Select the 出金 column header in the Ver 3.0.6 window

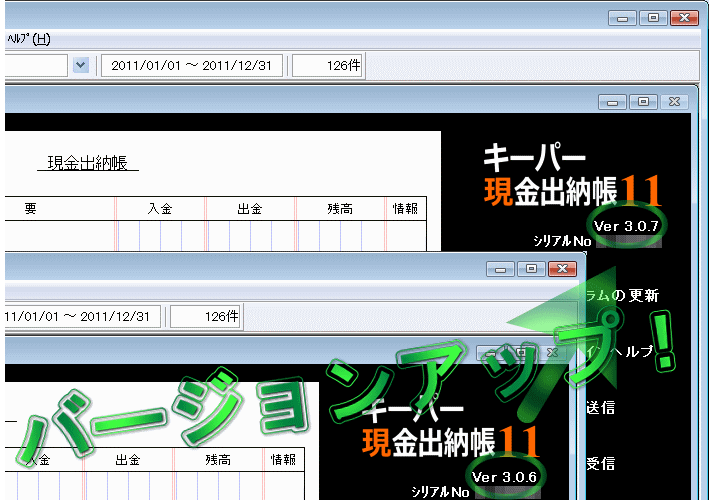[128, 460]
